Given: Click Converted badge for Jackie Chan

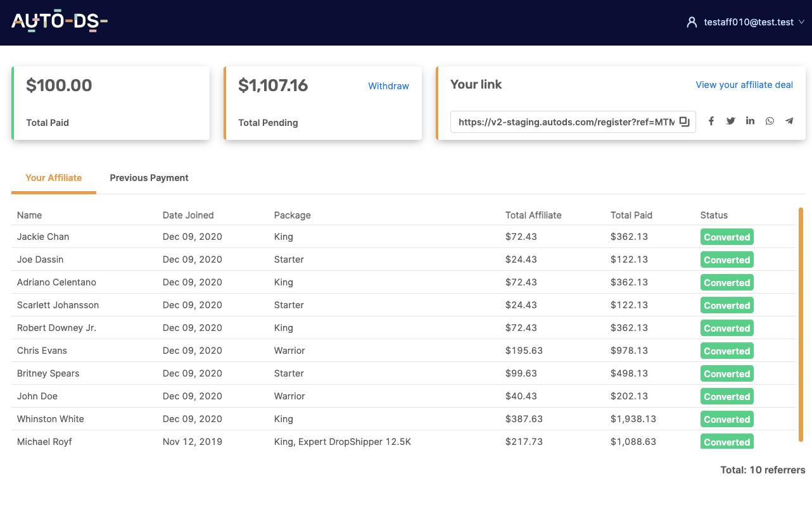Looking at the screenshot, I should pos(727,237).
